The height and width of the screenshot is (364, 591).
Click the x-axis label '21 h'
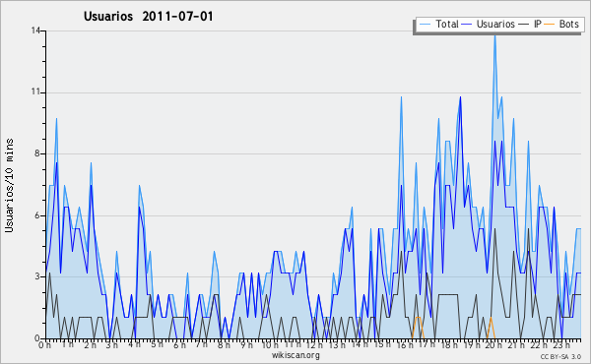click(x=516, y=345)
